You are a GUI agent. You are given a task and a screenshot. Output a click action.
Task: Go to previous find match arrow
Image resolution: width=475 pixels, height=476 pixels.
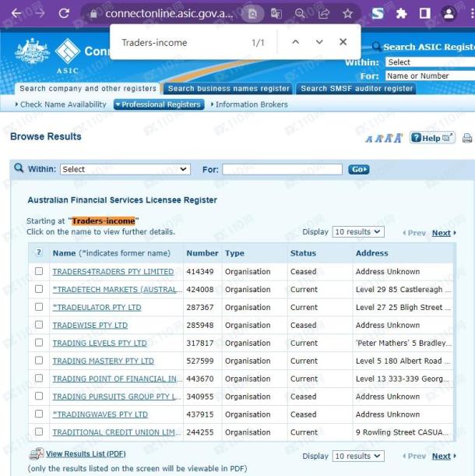(296, 42)
